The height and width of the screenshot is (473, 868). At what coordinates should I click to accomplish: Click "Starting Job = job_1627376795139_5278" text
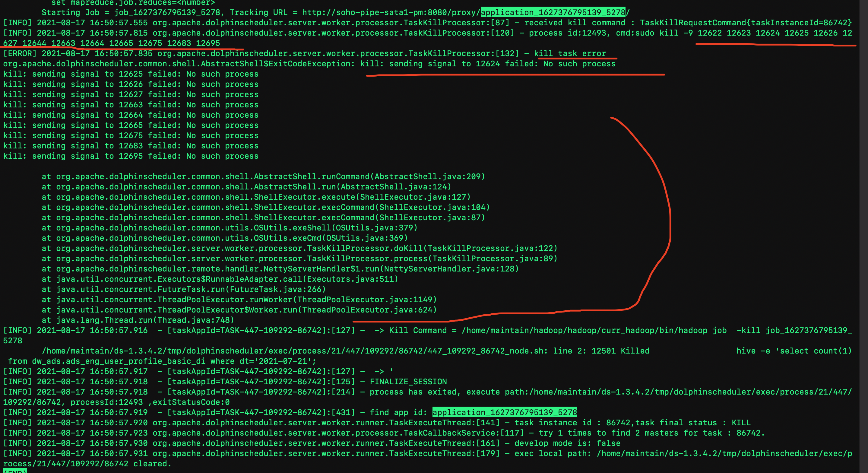pyautogui.click(x=131, y=12)
